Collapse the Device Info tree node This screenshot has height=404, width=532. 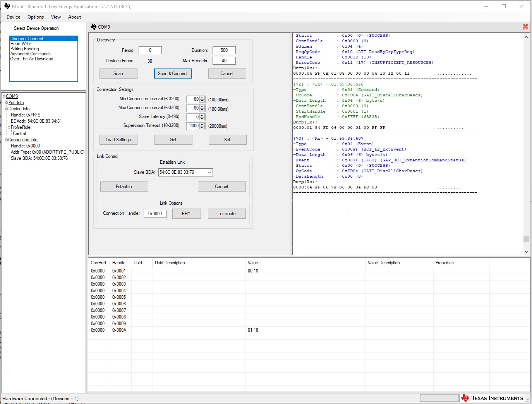[7, 109]
